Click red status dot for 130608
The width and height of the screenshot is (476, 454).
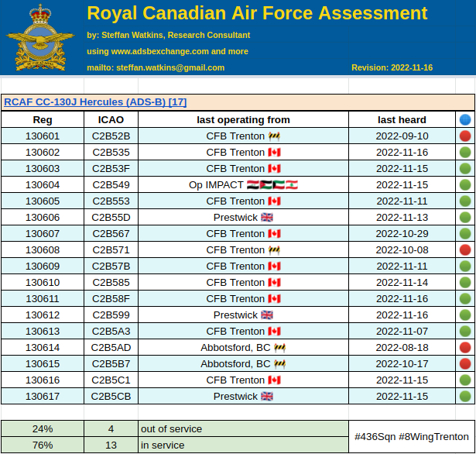465,249
